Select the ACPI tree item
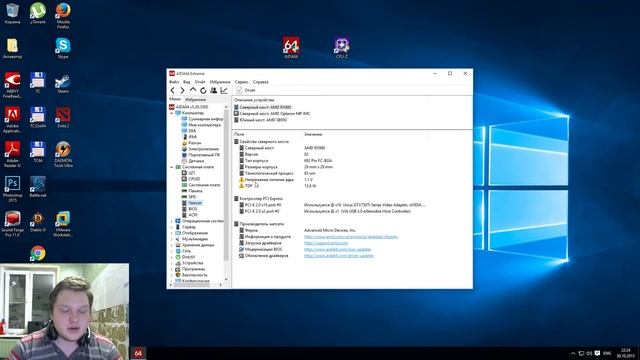 pyautogui.click(x=189, y=215)
